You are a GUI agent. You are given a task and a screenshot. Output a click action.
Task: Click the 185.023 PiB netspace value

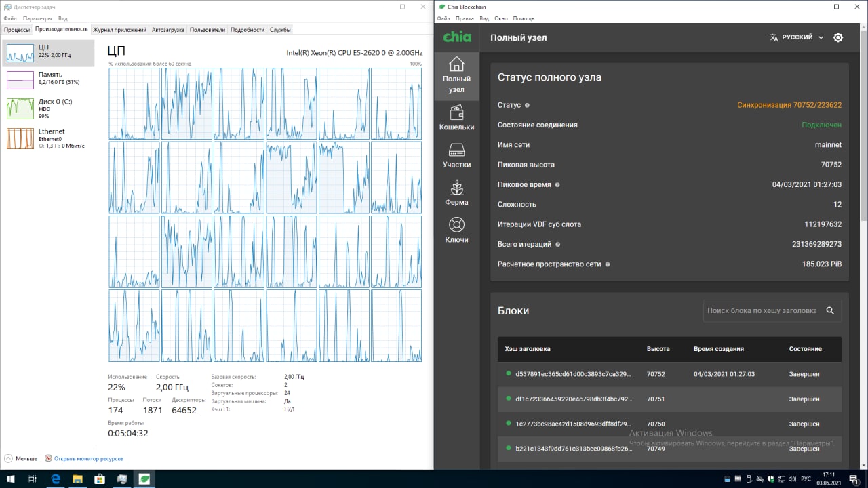pos(822,264)
